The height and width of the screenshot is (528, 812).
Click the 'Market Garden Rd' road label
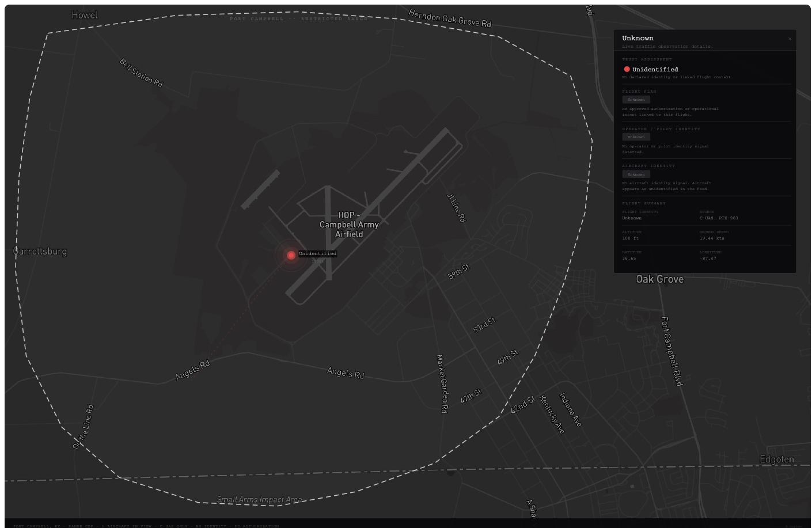coord(442,383)
